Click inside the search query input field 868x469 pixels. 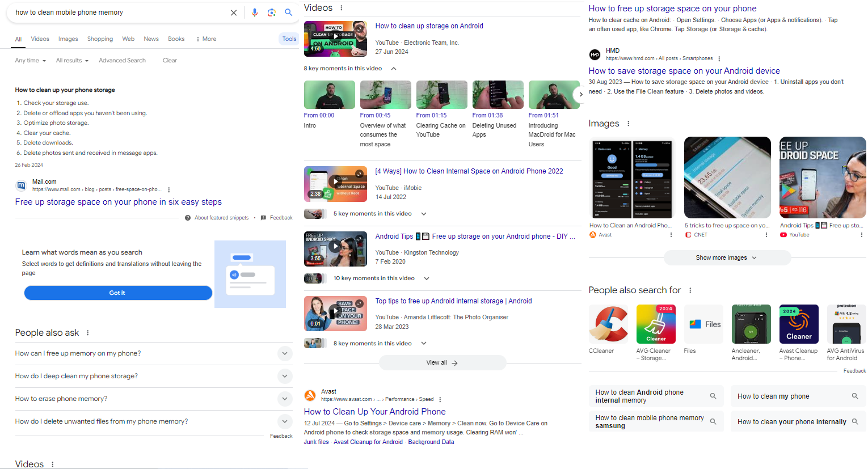tap(119, 12)
